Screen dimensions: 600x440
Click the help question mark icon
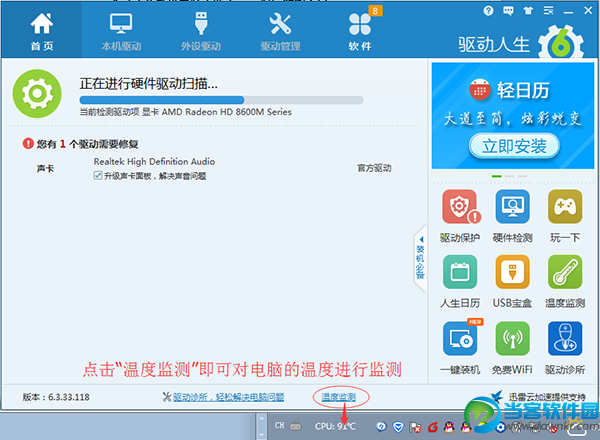(488, 11)
